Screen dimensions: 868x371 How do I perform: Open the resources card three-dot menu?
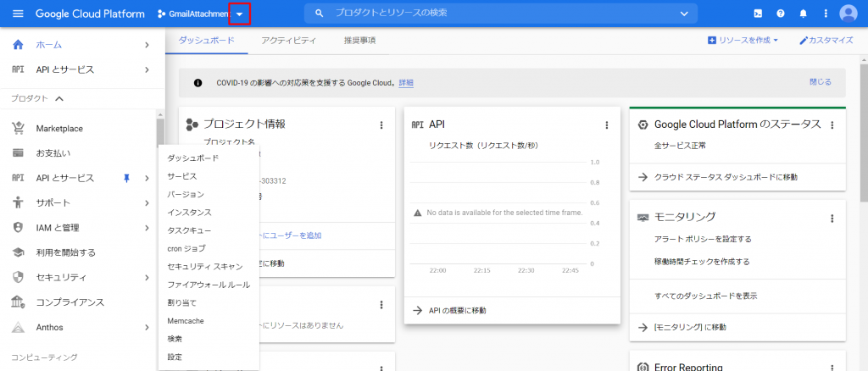click(381, 304)
